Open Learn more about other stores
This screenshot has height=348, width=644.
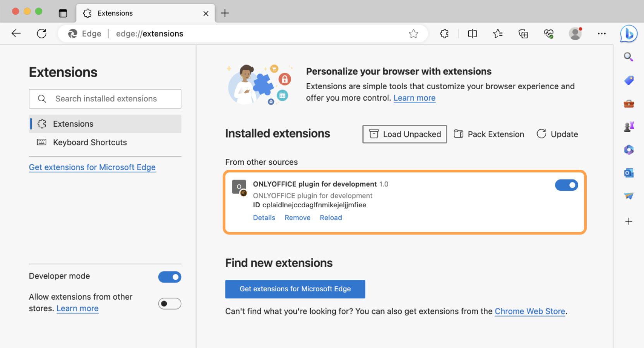(77, 309)
